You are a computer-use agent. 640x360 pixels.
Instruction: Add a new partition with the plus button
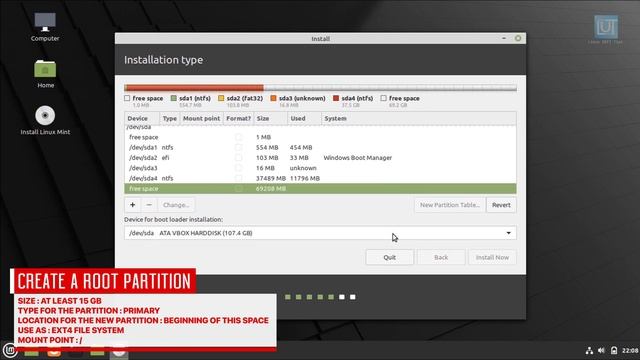pyautogui.click(x=133, y=205)
